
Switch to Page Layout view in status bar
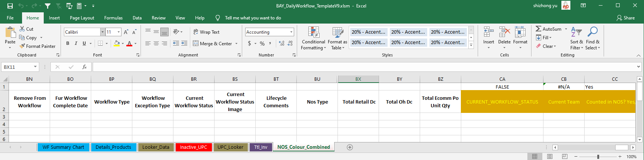pos(550,157)
